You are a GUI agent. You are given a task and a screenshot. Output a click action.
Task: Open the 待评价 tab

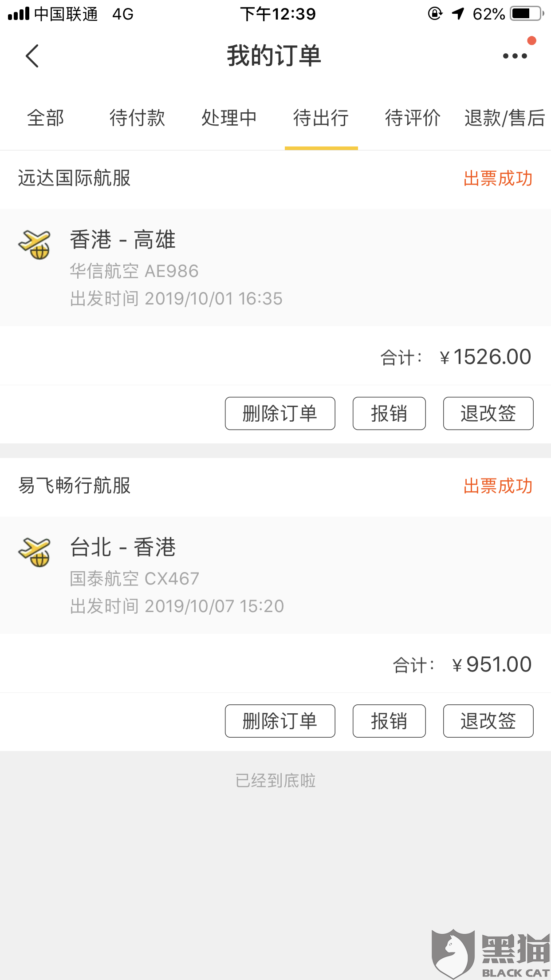coord(413,118)
